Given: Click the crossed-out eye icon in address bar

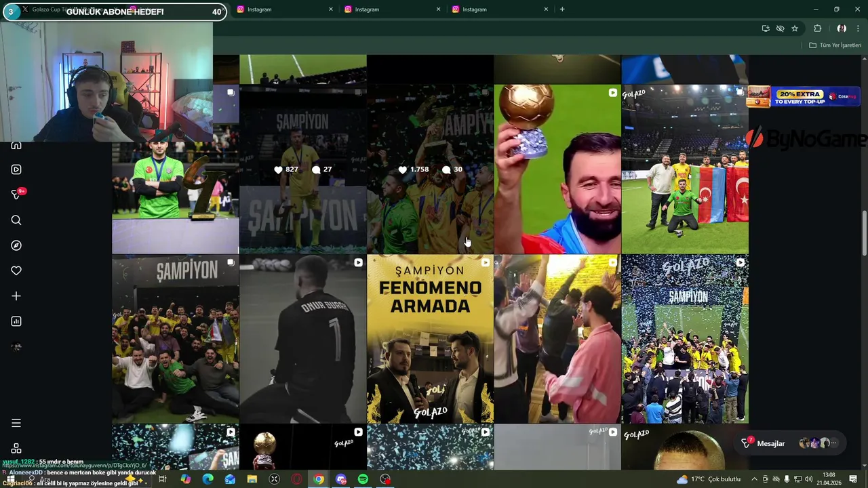Looking at the screenshot, I should 780,28.
